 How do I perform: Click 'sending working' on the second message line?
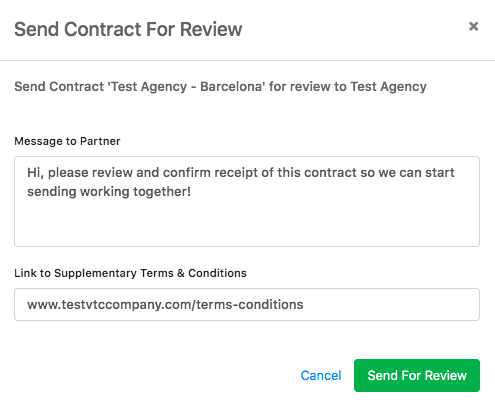pyautogui.click(x=78, y=192)
